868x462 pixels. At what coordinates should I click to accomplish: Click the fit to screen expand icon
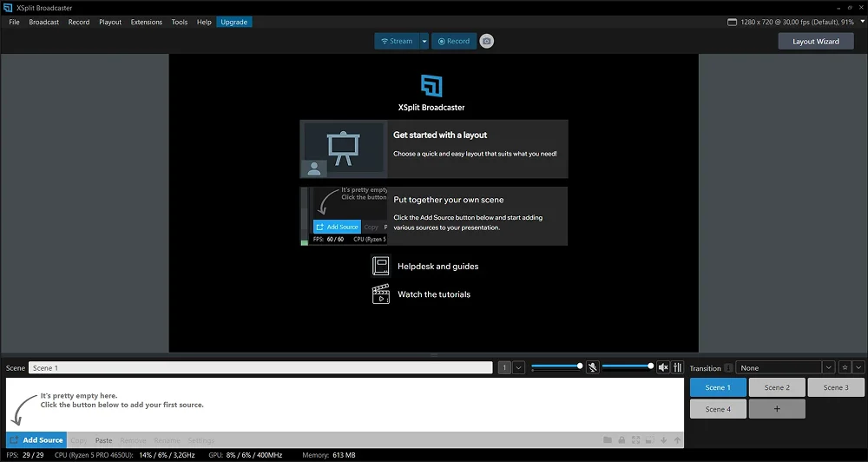coord(635,439)
